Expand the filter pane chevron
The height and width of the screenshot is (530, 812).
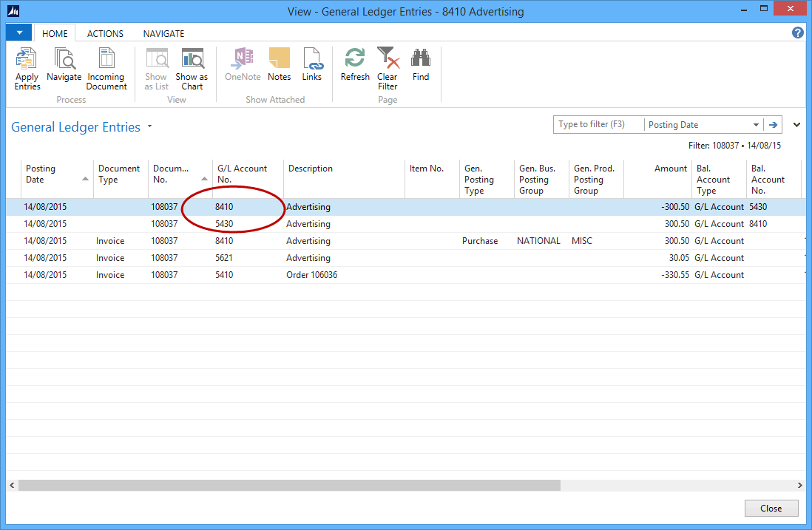click(796, 125)
